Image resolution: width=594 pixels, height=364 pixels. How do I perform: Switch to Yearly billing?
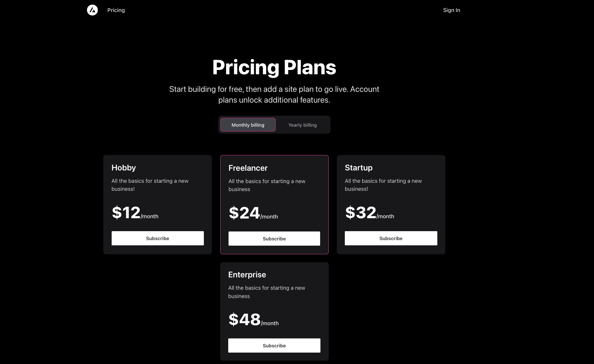point(303,125)
